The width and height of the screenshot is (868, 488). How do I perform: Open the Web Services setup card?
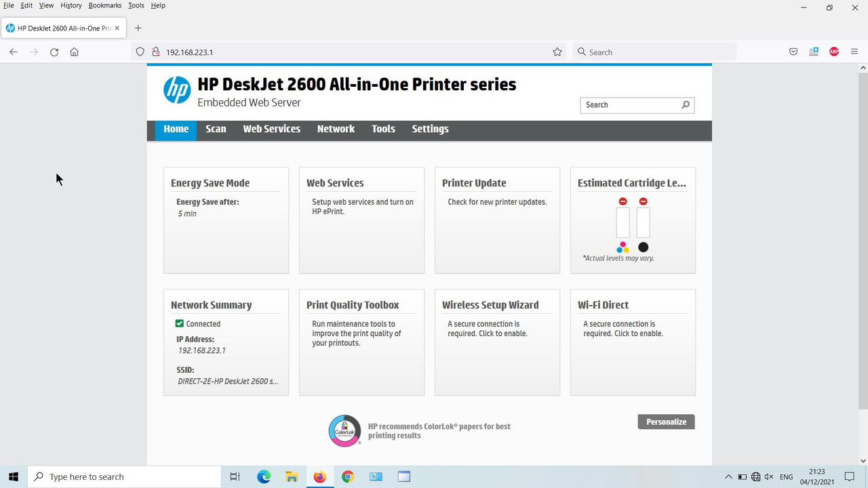tap(361, 220)
